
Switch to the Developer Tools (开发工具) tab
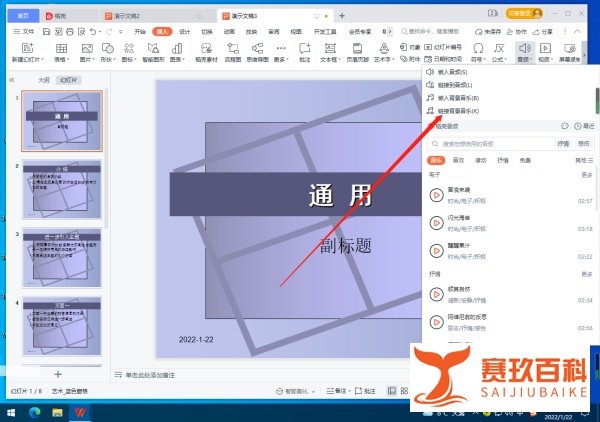[x=325, y=32]
